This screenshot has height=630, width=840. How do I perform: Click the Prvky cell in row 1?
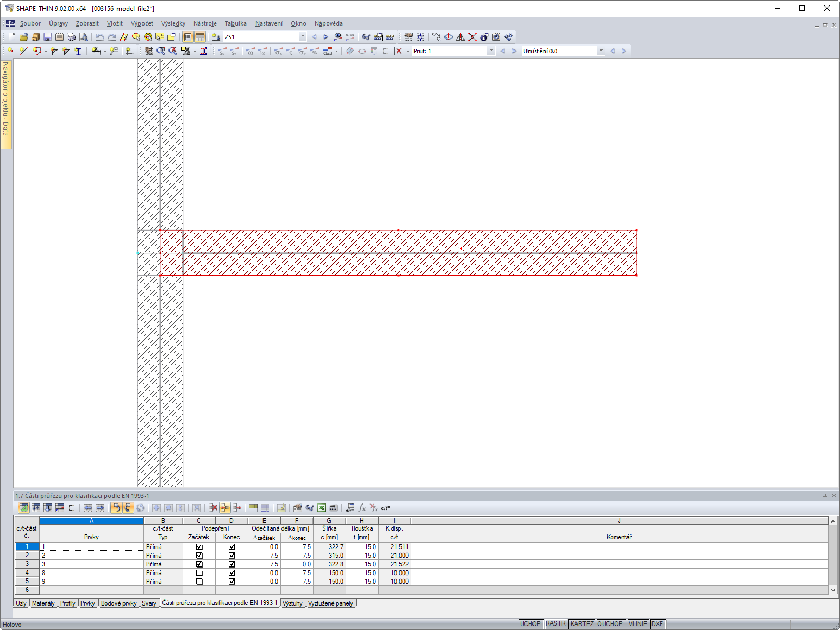91,547
